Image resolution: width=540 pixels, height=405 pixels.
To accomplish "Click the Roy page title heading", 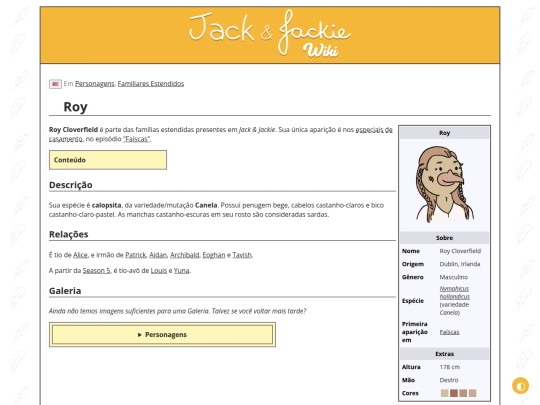I will coord(75,107).
